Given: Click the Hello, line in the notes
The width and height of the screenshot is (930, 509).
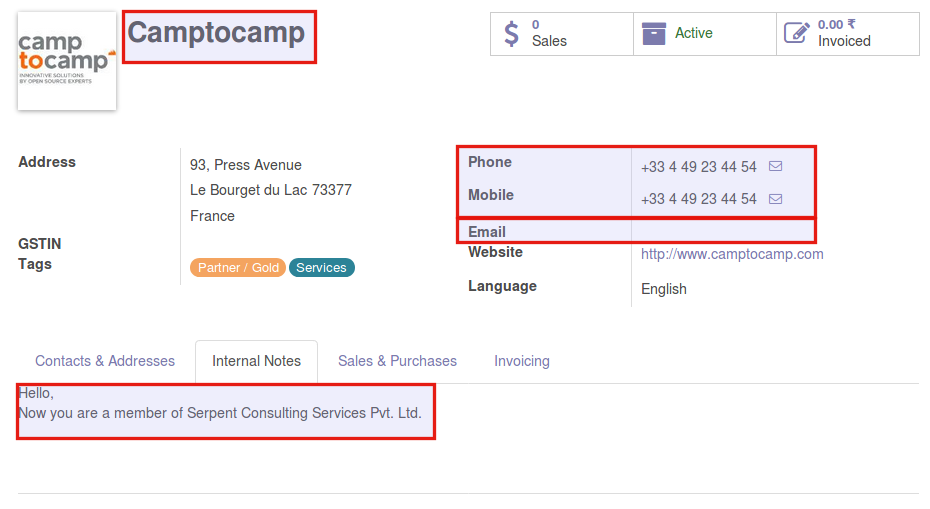Looking at the screenshot, I should [x=36, y=393].
